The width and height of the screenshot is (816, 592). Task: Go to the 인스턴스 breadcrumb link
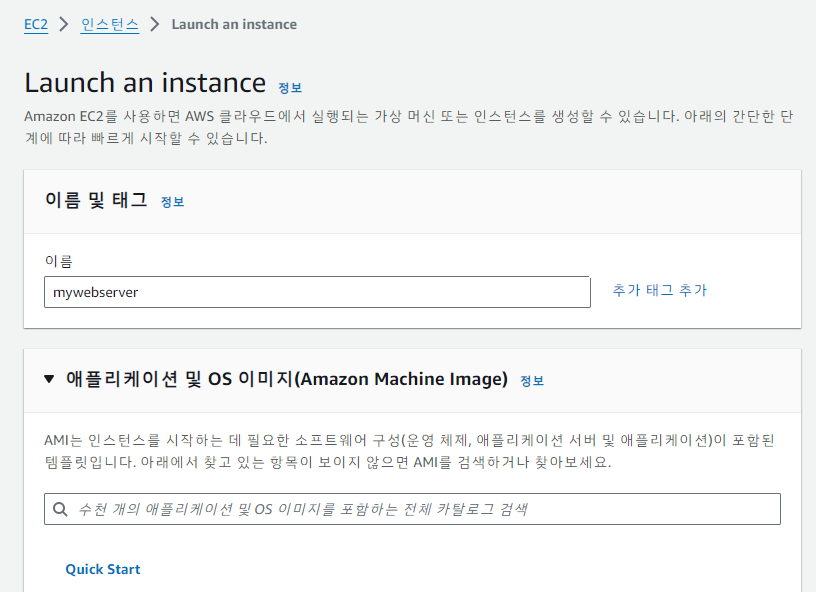point(110,24)
